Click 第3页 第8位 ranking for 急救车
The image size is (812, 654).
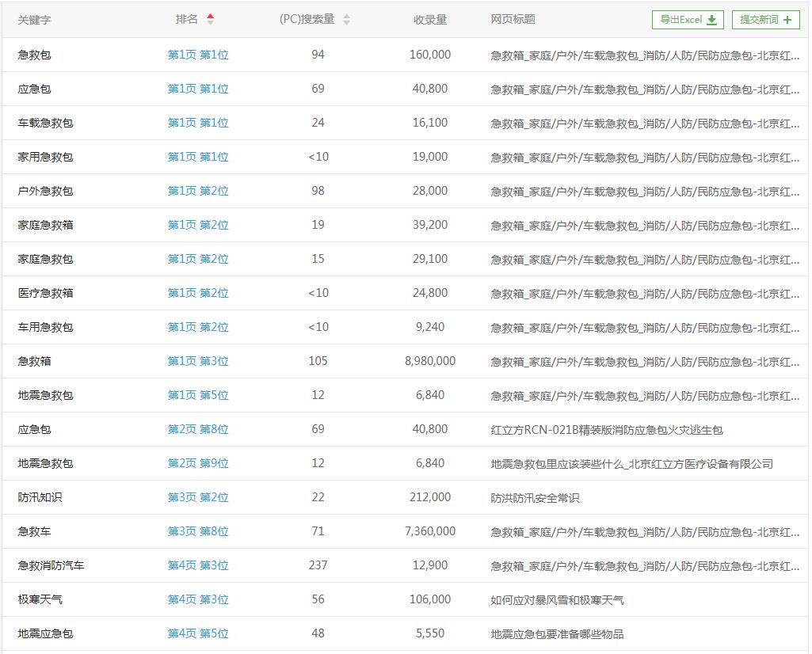[x=198, y=531]
